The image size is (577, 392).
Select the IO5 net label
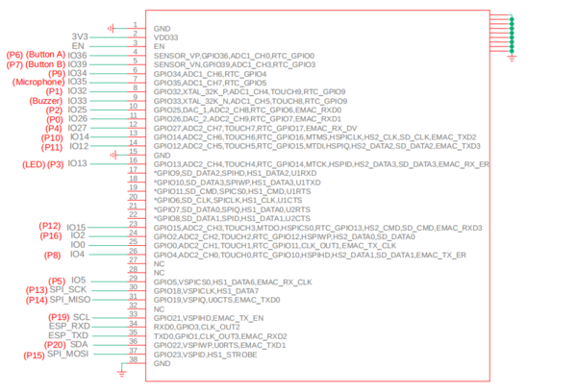coord(79,281)
